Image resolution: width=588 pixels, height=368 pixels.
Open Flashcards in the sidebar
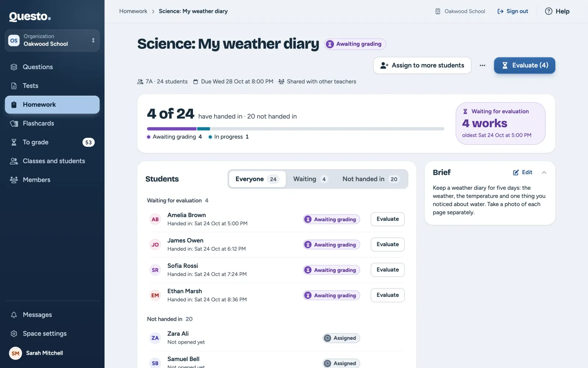52,123
